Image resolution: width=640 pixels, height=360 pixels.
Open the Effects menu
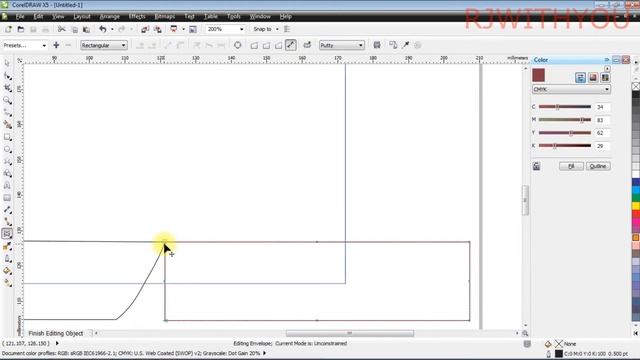pyautogui.click(x=137, y=16)
